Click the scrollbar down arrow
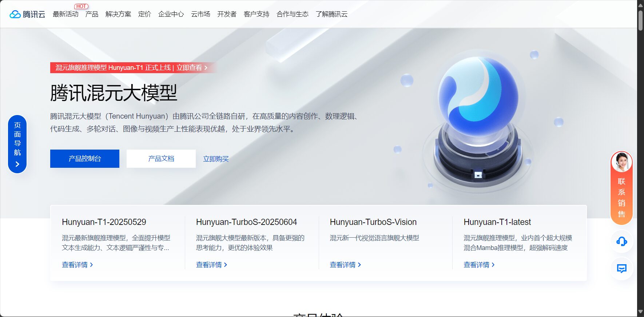This screenshot has height=317, width=644. (640, 312)
